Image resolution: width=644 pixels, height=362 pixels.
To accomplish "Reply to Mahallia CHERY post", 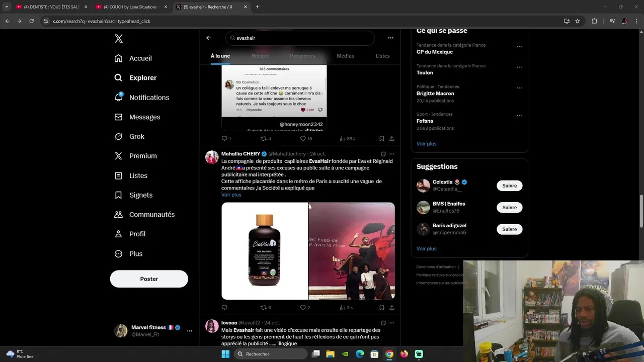I will coord(224,307).
